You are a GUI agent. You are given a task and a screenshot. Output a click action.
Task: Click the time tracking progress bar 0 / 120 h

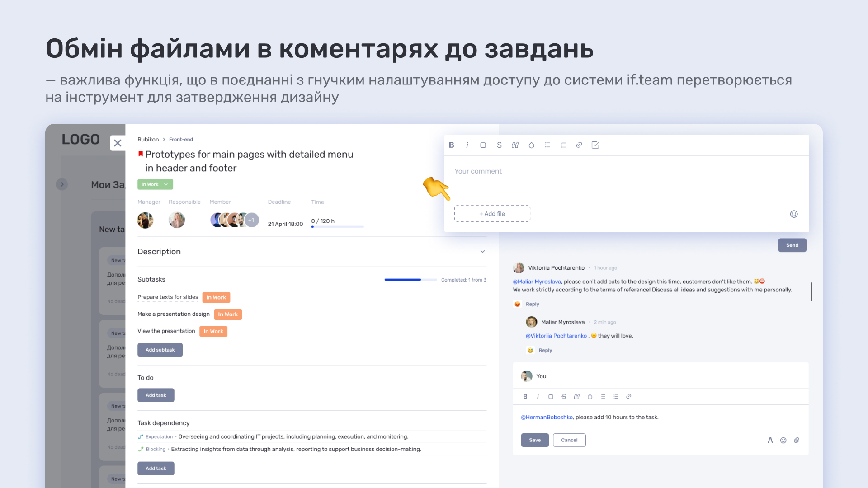coord(337,227)
